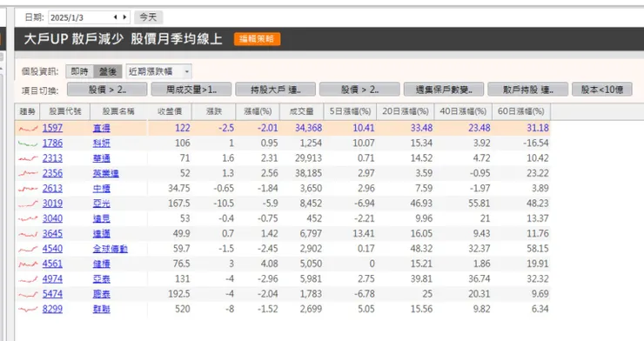The image size is (644, 341).
Task: Select the 週集保戶數變.. filter button
Action: [x=444, y=90]
